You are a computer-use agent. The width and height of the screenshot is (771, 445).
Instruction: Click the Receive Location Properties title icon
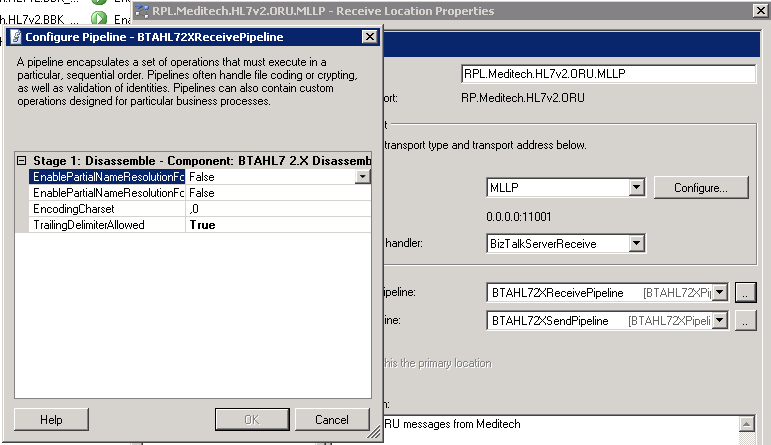(142, 11)
